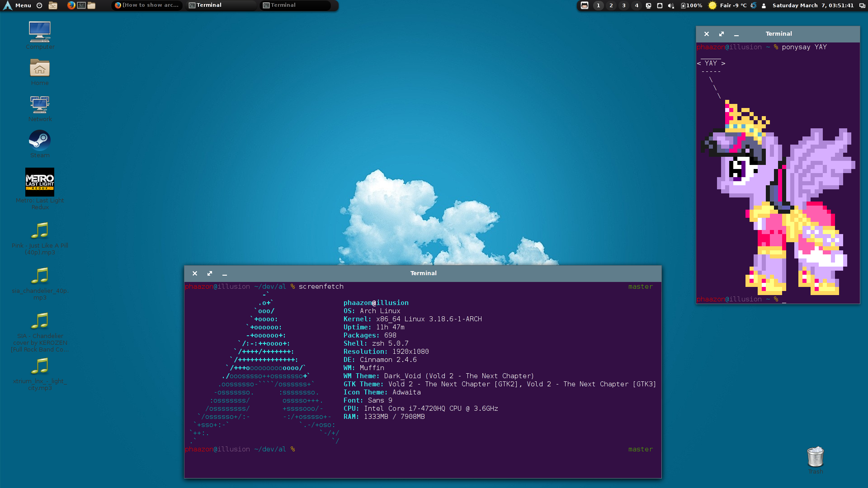Click the user account applet icon

pos(764,5)
